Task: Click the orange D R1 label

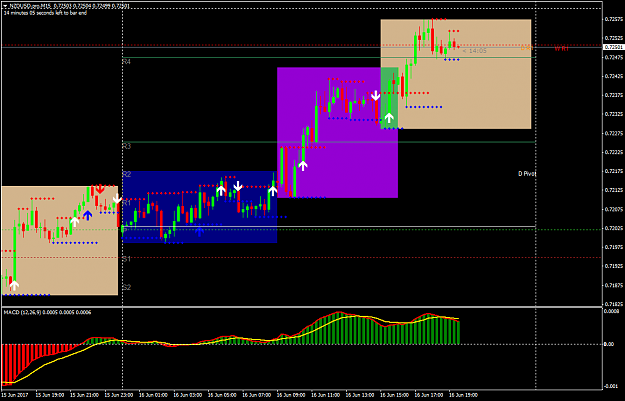Action: tap(527, 48)
